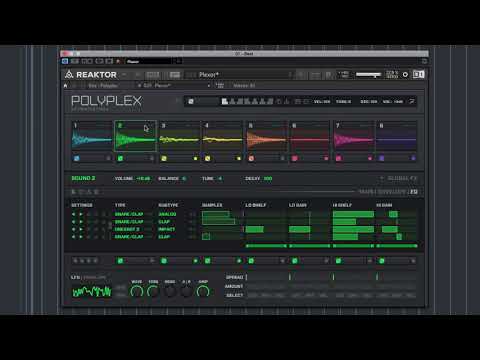Click the red dice button under sound 6
Image resolution: width=480 pixels, height=360 pixels.
tap(295, 158)
